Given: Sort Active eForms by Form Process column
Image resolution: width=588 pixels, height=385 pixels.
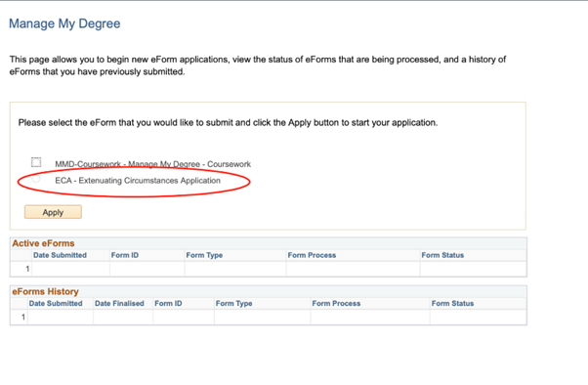Looking at the screenshot, I should (x=312, y=255).
